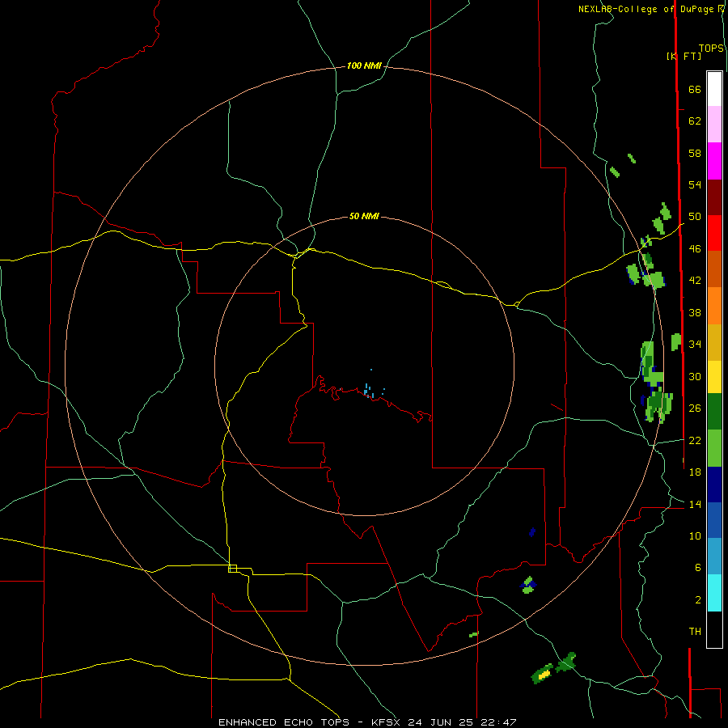This screenshot has height=728, width=728.
Task: Click the TH legend label
Action: [x=695, y=632]
